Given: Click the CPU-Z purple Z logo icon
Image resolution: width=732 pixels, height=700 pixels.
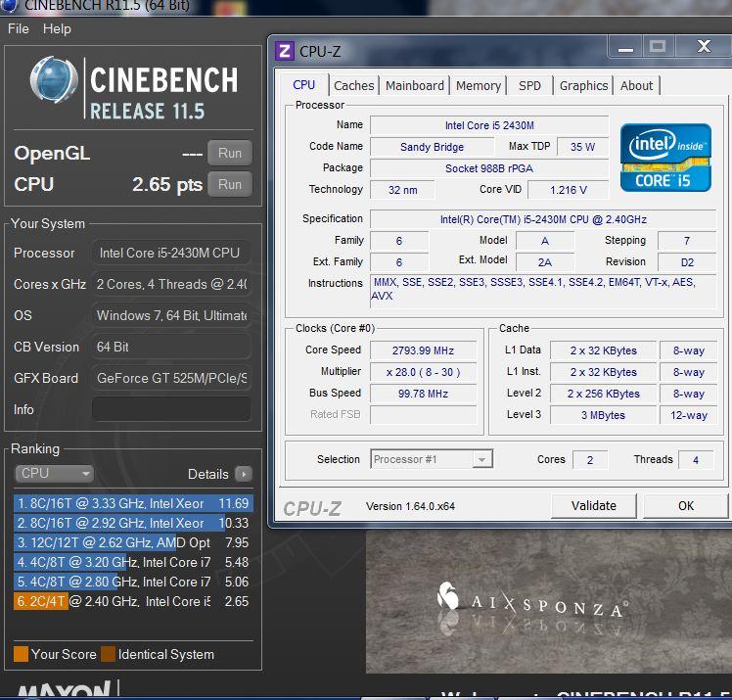Looking at the screenshot, I should pos(285,51).
